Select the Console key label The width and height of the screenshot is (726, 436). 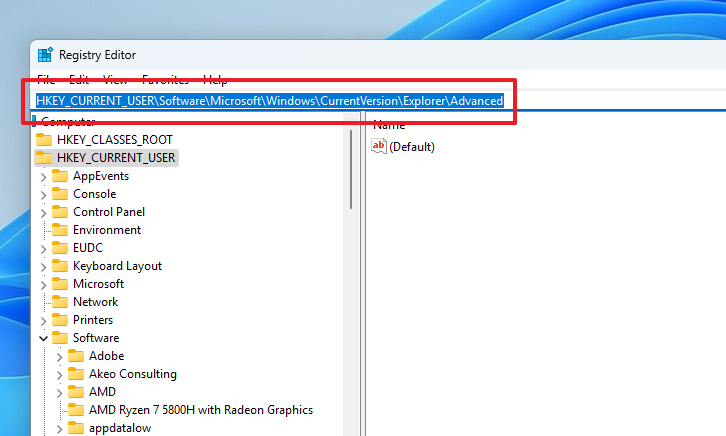94,194
